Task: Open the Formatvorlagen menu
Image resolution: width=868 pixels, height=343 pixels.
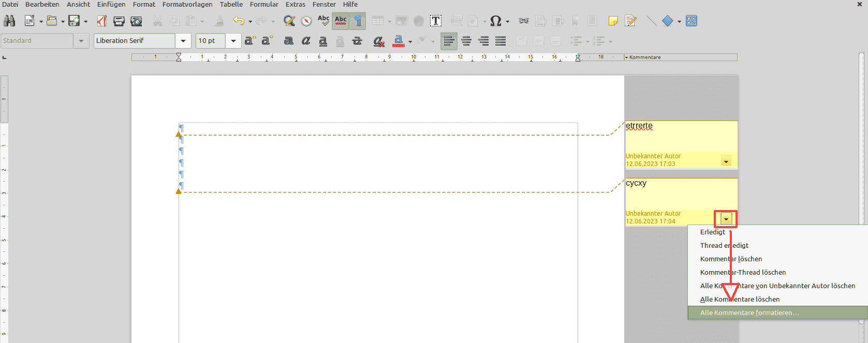Action: click(x=187, y=4)
